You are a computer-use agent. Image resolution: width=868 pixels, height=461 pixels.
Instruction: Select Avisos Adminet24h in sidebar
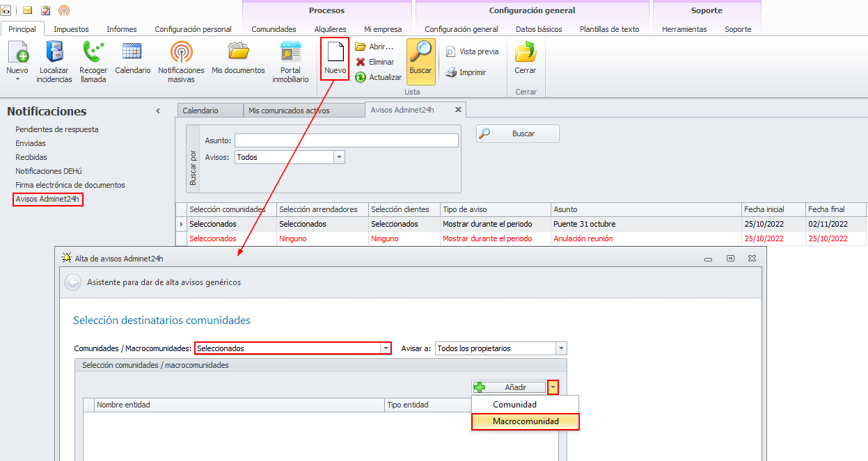[x=48, y=200]
